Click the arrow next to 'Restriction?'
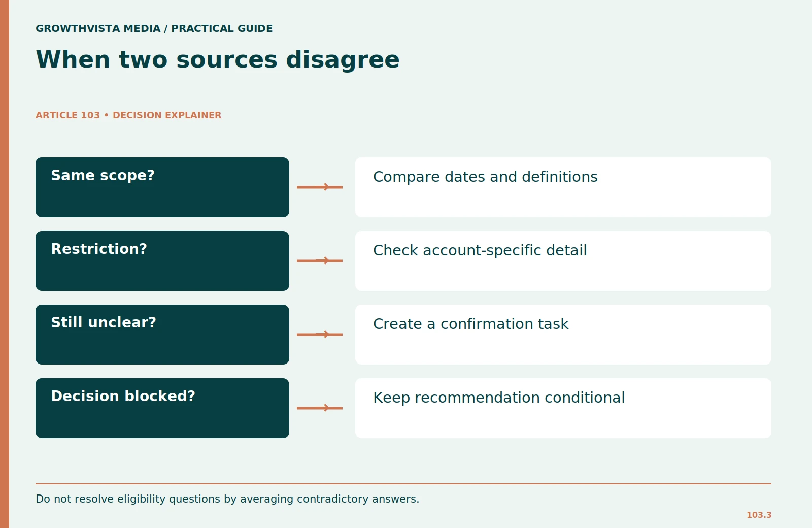Screen dimensions: 812x528 click(x=320, y=261)
